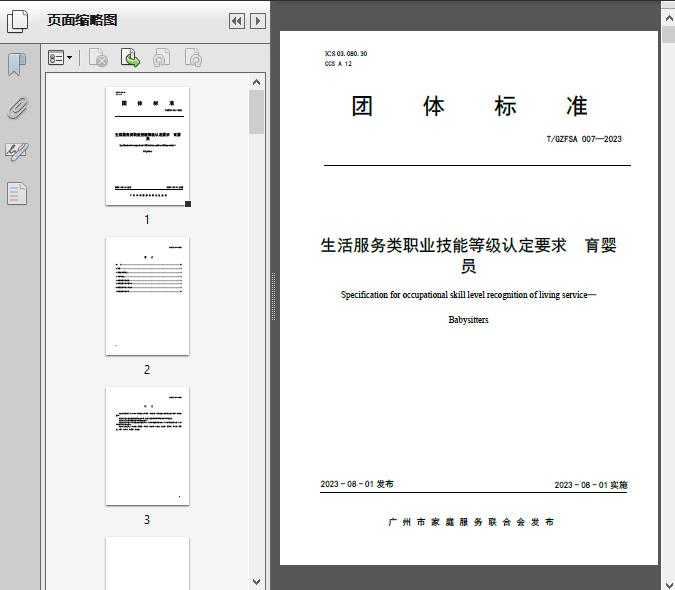The image size is (675, 590).
Task: Click the standard number T/GZFSA 007—2023
Action: tap(584, 139)
